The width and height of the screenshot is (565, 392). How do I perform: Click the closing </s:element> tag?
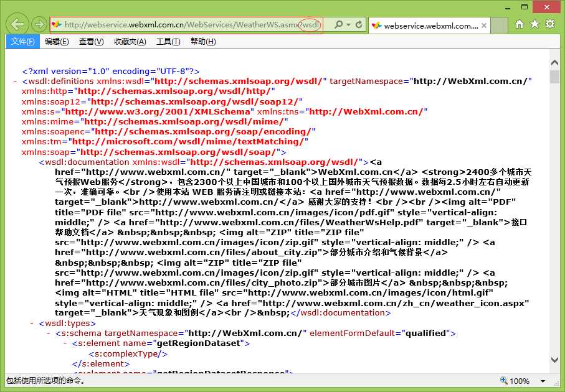100,364
